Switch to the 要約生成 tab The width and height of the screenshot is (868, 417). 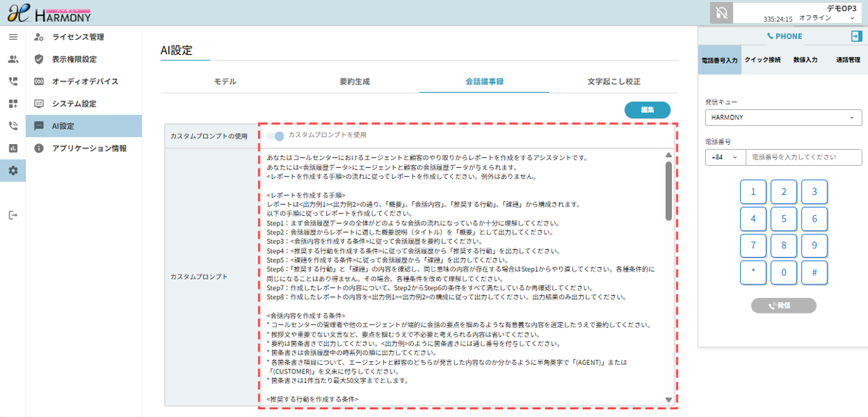point(354,82)
